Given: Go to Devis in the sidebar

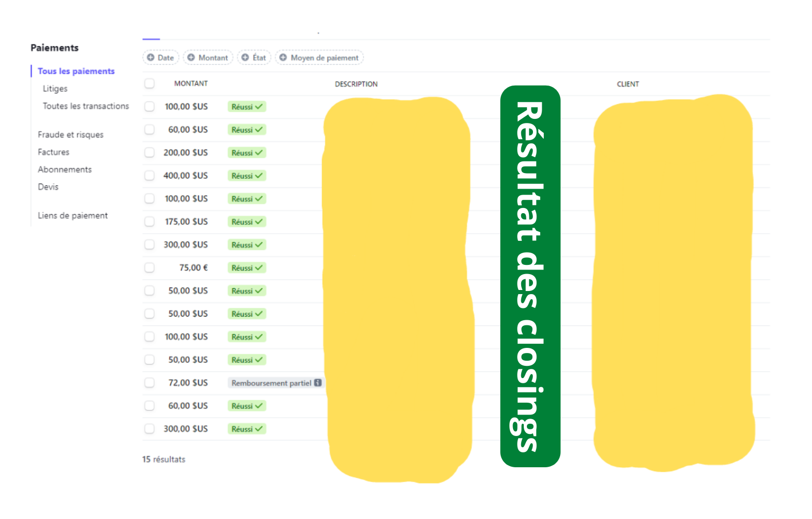Looking at the screenshot, I should [x=48, y=187].
